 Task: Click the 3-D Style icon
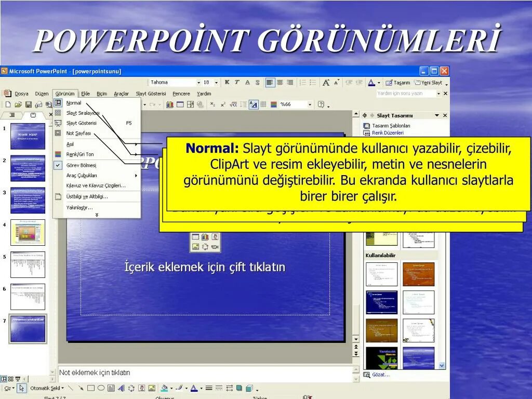[249, 388]
